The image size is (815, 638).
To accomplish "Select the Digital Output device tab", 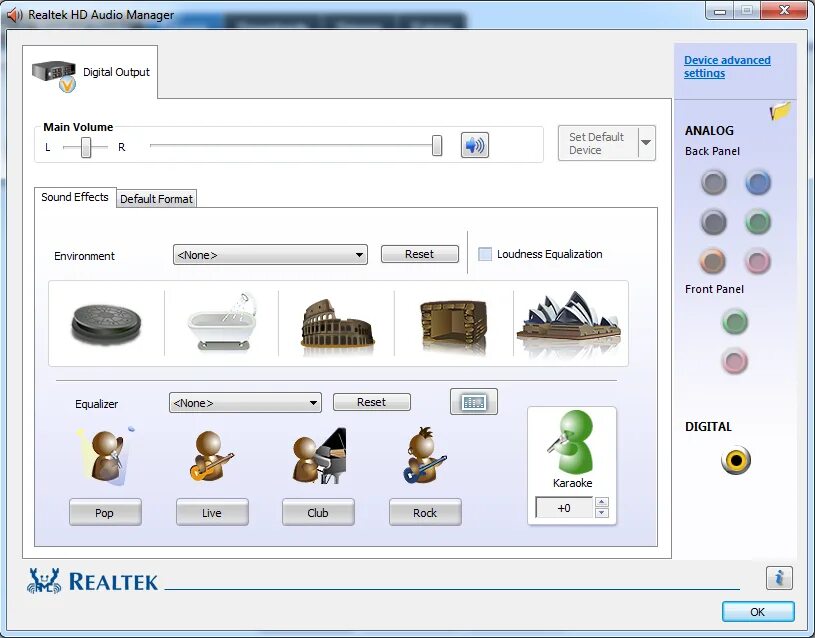I will (90, 72).
